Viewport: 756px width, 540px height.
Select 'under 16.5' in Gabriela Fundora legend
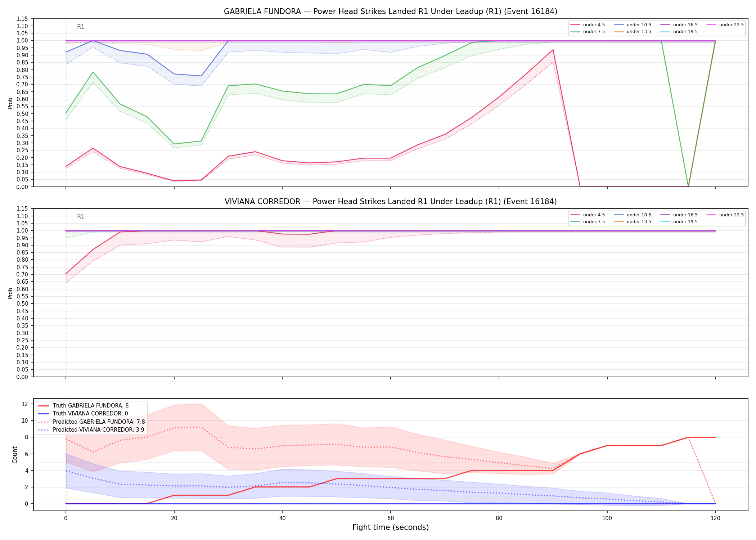pos(679,25)
